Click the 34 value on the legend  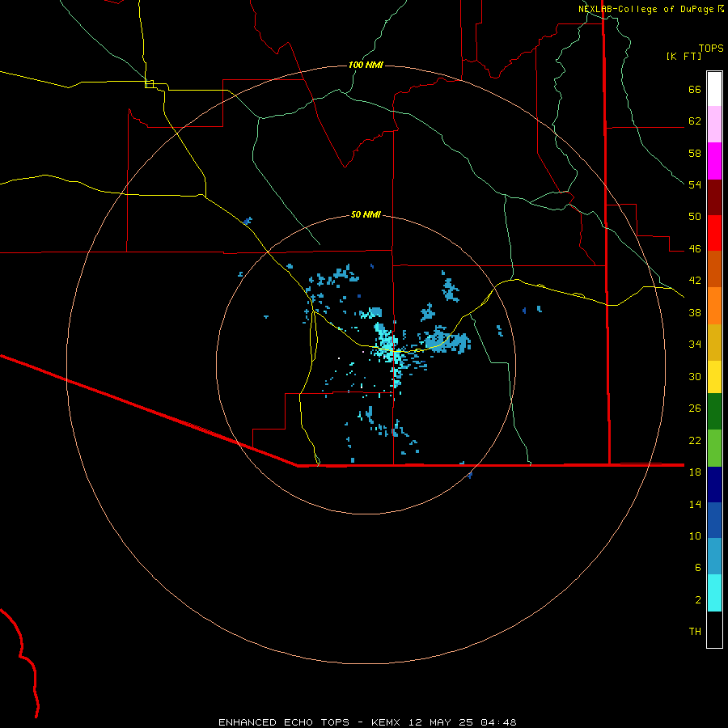pyautogui.click(x=695, y=345)
